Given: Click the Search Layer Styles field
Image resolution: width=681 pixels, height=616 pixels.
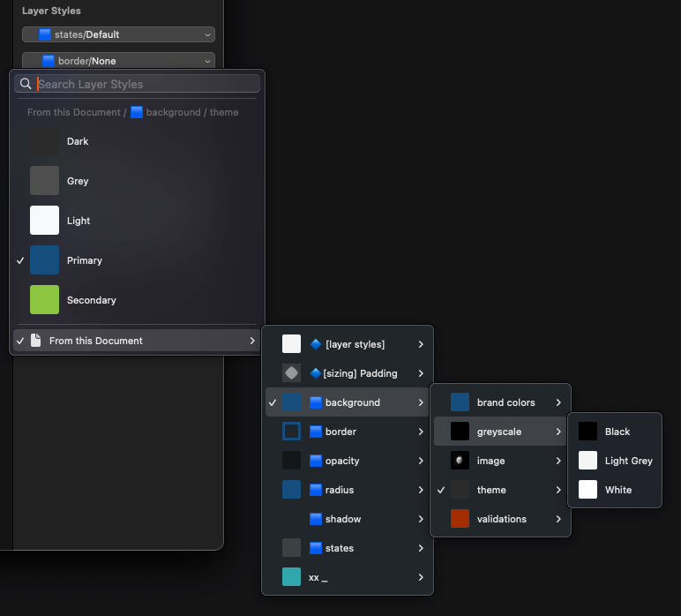Looking at the screenshot, I should (138, 84).
